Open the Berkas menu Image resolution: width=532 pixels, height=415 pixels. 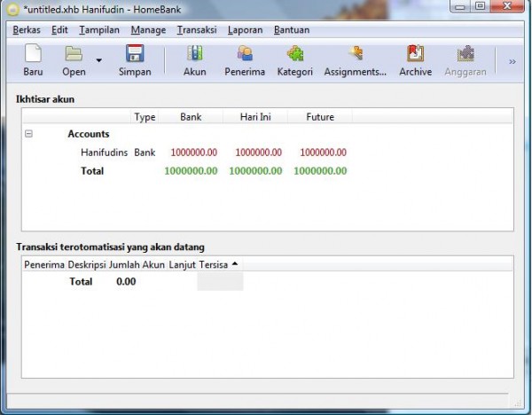click(x=27, y=30)
